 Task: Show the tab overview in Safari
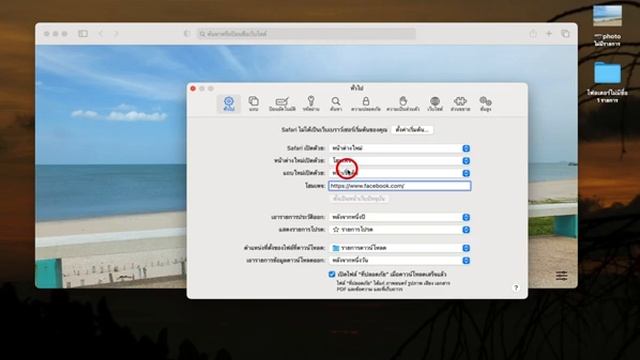565,33
